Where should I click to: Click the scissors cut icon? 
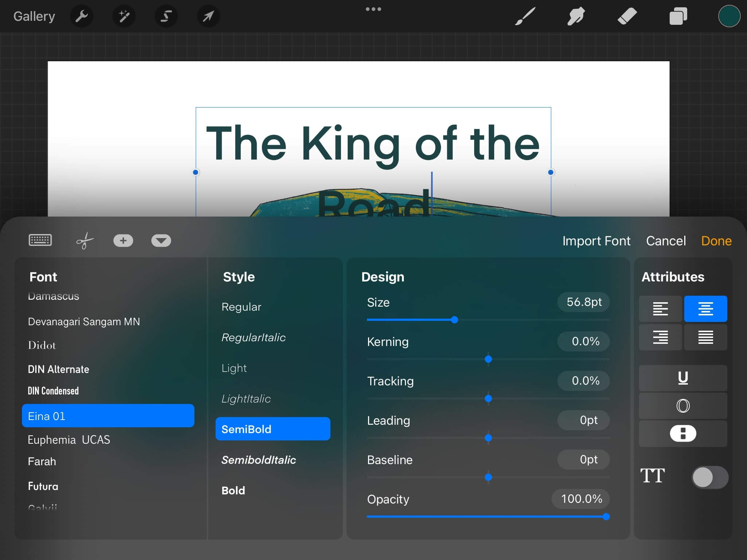click(x=85, y=241)
